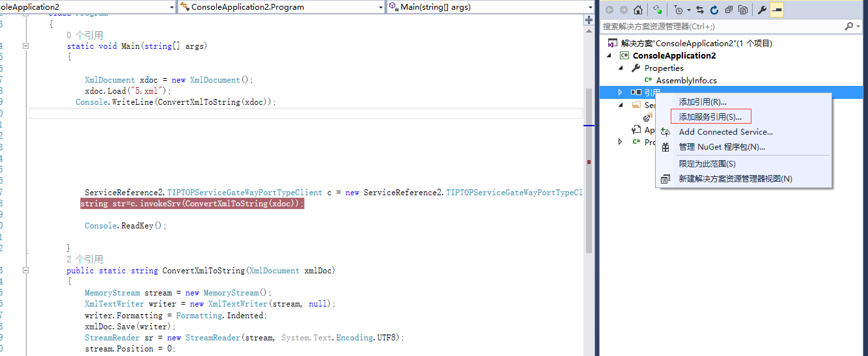Expand the 引用 references tree node
Screen dimensions: 868x356
[620, 92]
